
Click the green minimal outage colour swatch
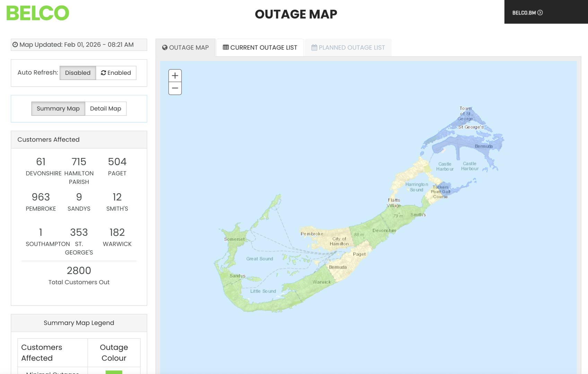click(x=114, y=372)
